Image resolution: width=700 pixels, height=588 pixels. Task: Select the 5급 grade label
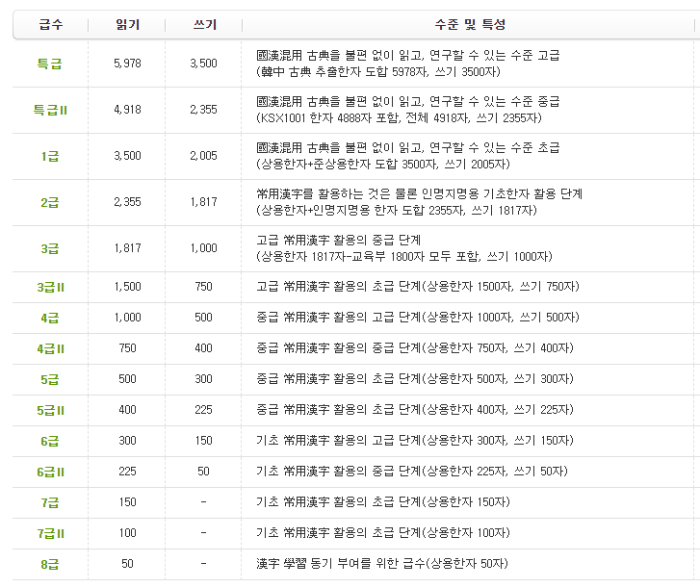49,379
